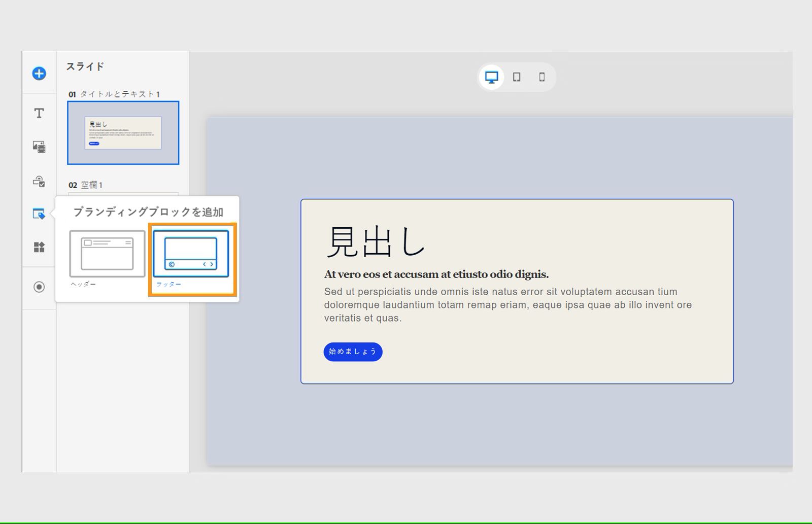Image resolution: width=812 pixels, height=524 pixels.
Task: Select the branding block icon in the sidebar
Action: coord(38,214)
